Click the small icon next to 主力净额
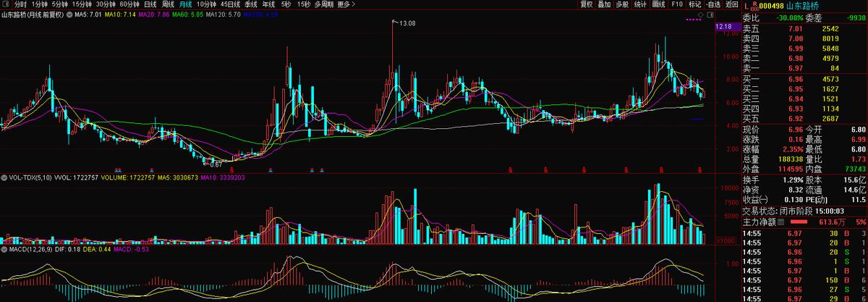This screenshot has height=302, width=868. (780, 222)
